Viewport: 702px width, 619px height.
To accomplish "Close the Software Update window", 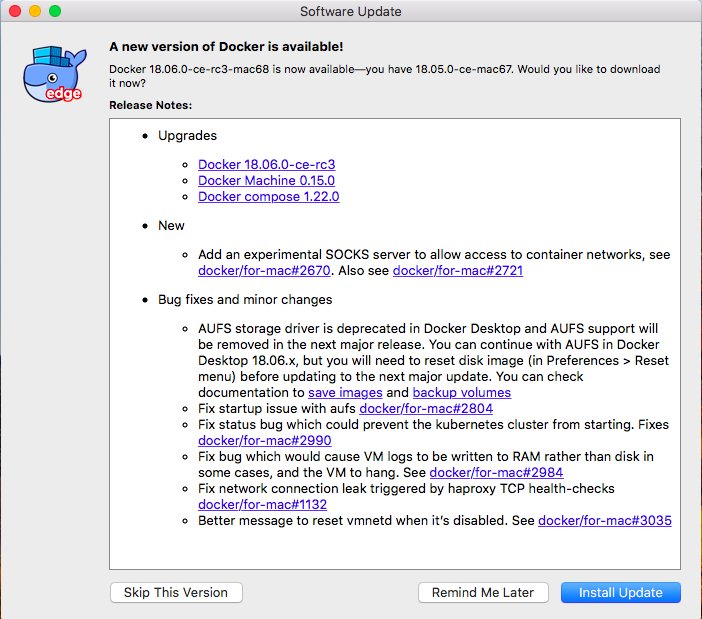I will (15, 11).
